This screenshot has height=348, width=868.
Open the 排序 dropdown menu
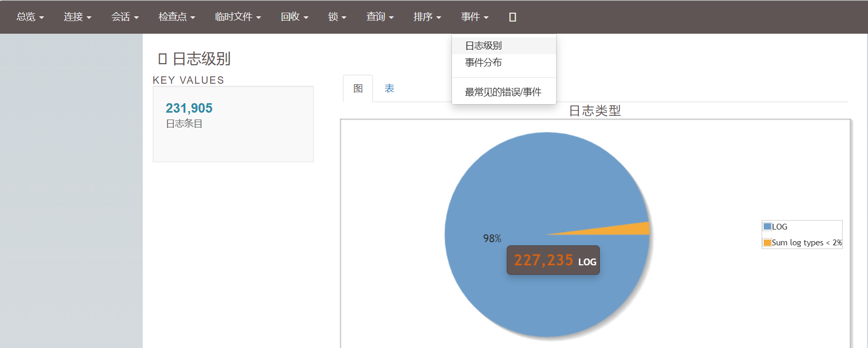click(427, 17)
